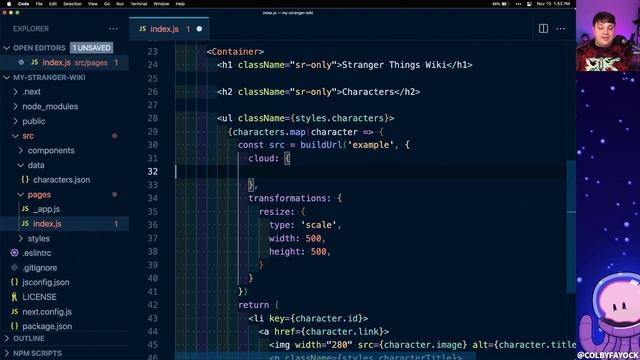Collapse the MY-STRANGER-WIKI project section
Screen dimensions: 640x360
tap(7, 78)
